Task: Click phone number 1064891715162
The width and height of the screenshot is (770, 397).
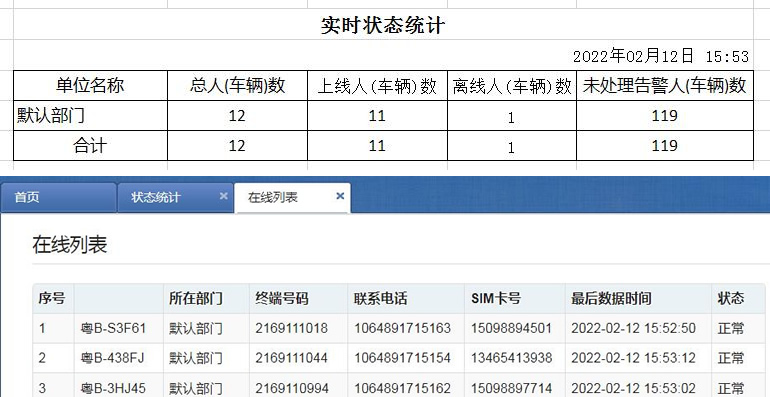Action: tap(403, 388)
